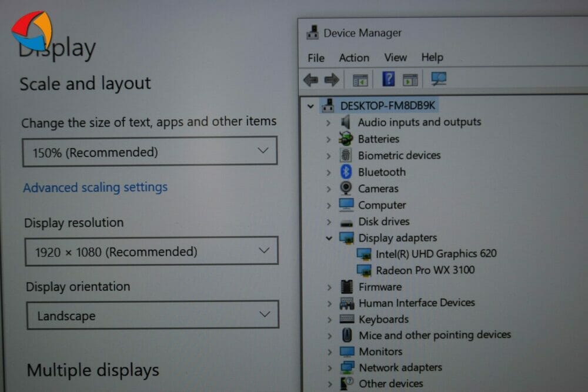This screenshot has height=392, width=588.
Task: Click the Human Interface Devices icon
Action: click(347, 303)
